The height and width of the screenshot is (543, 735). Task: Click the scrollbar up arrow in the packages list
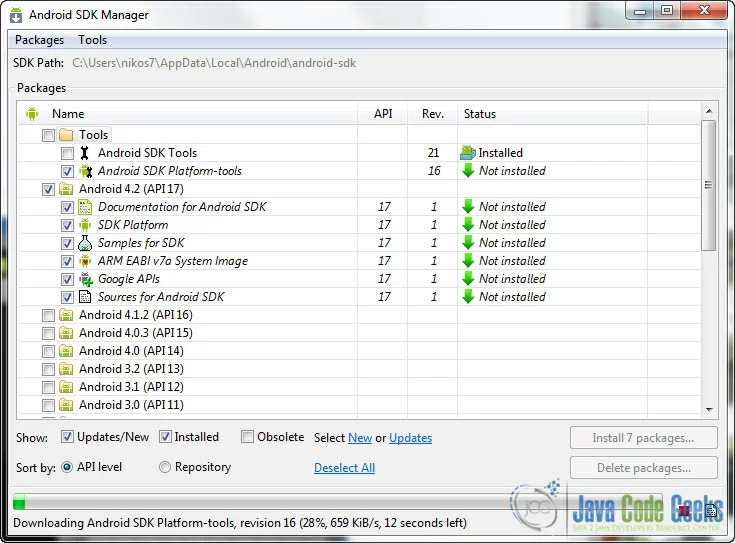click(709, 111)
